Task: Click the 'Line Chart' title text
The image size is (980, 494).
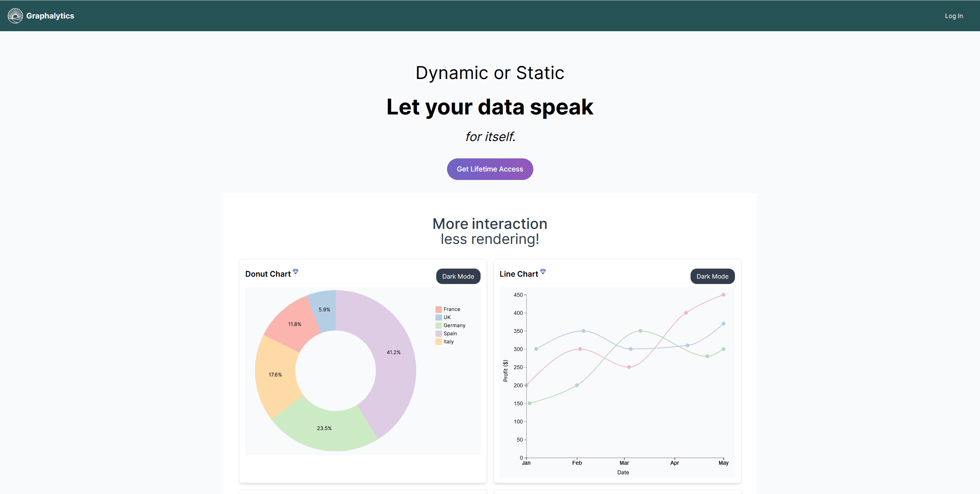Action: point(519,274)
